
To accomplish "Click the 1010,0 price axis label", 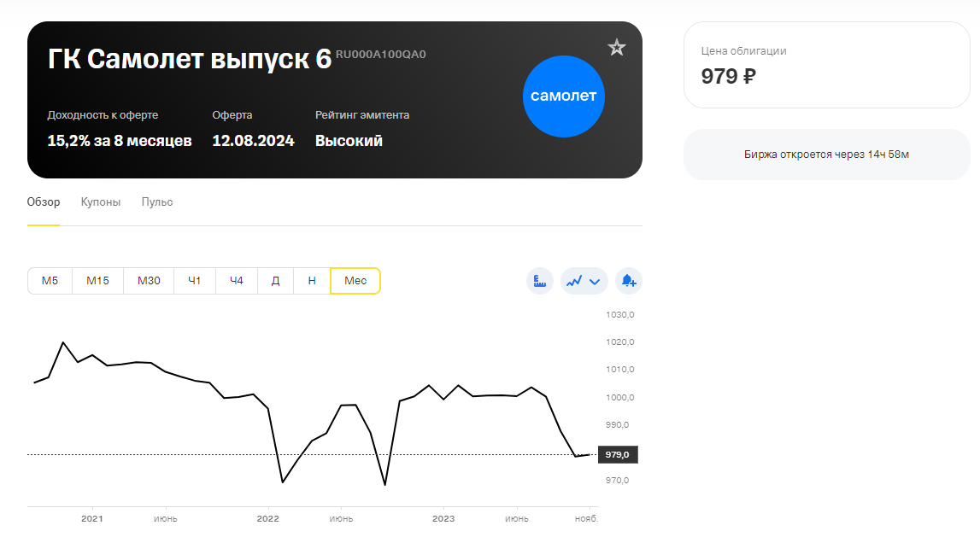I will click(x=619, y=370).
